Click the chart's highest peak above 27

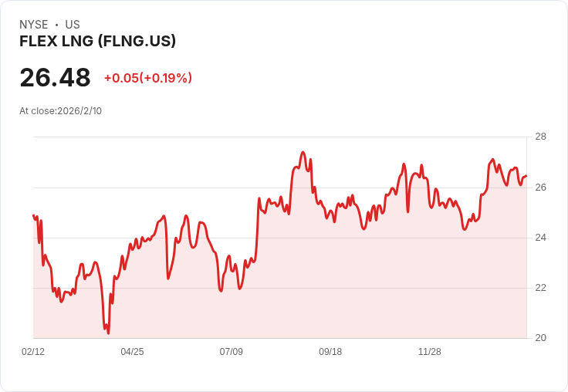point(303,153)
